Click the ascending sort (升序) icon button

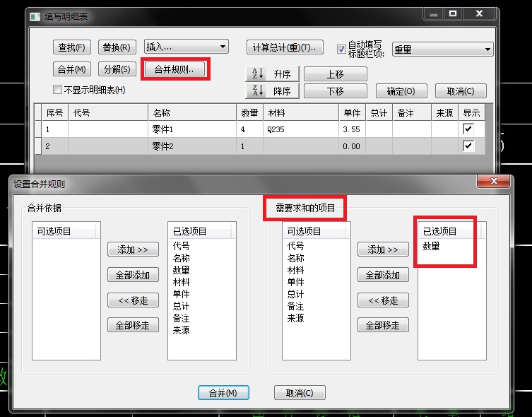click(272, 74)
